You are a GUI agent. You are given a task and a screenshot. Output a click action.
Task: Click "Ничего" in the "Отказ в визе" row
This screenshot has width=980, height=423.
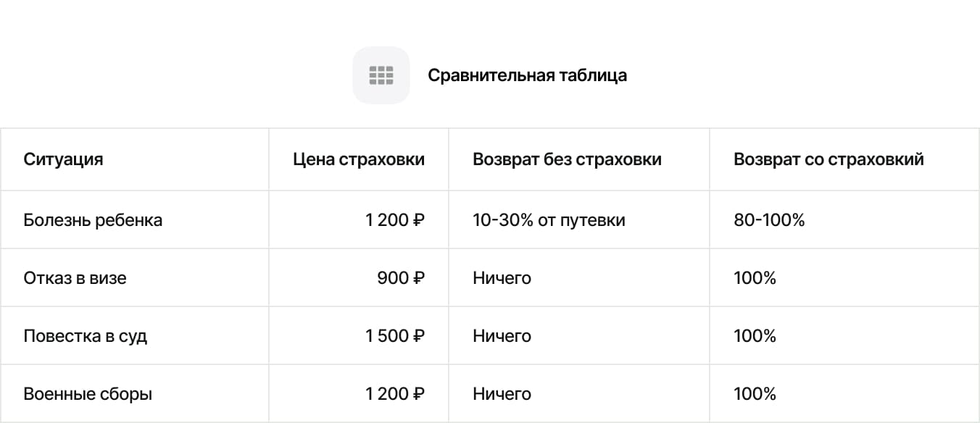tap(502, 277)
